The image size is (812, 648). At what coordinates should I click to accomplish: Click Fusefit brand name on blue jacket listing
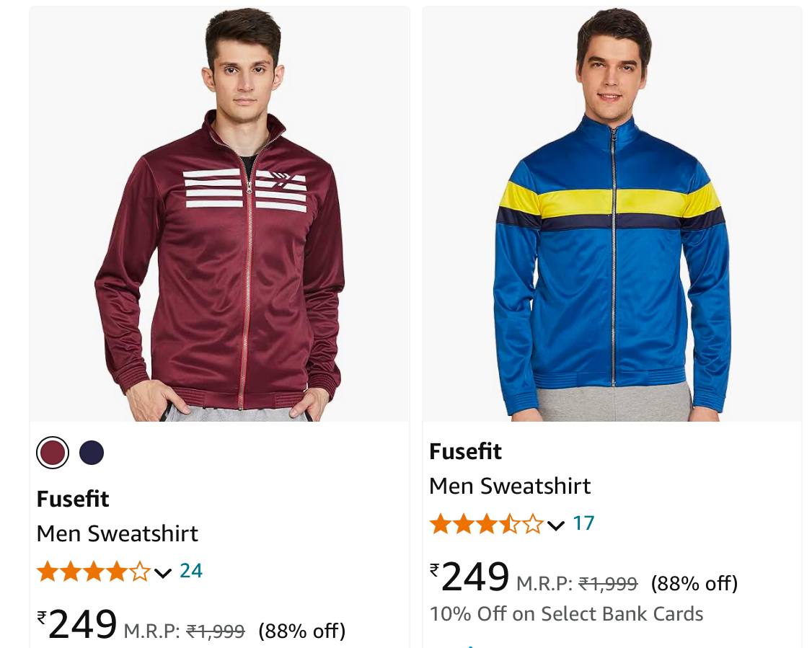[x=465, y=451]
